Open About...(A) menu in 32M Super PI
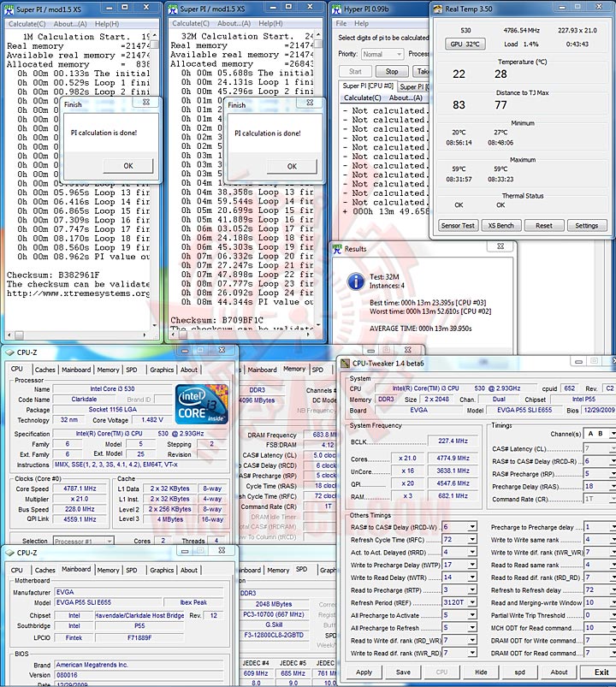Screen dimensions: 616x687 [234, 23]
